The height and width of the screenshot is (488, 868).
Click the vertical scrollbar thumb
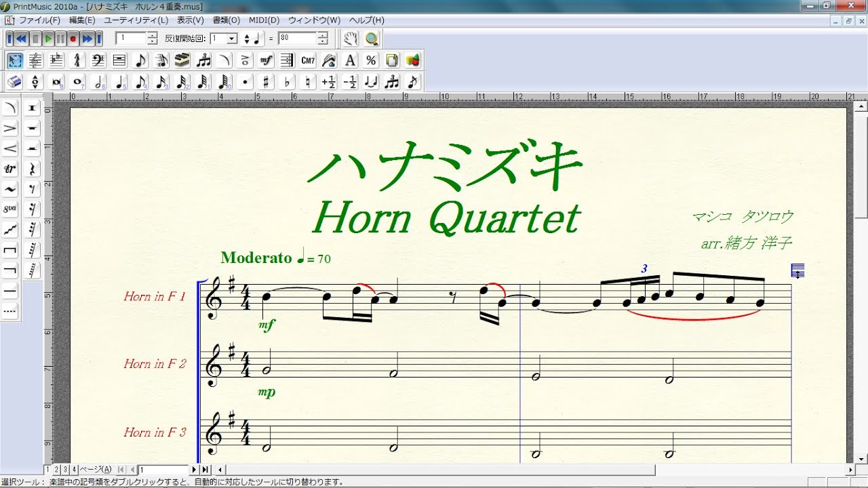(x=861, y=167)
